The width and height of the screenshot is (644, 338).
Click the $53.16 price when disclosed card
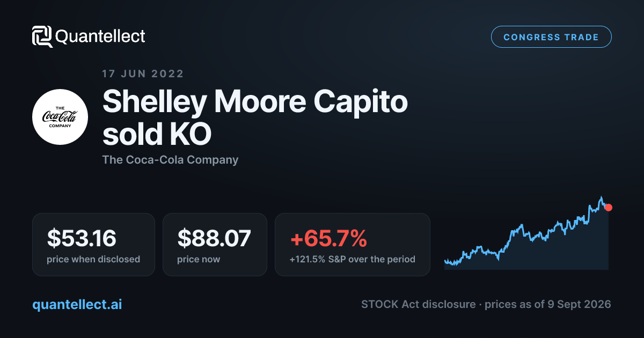93,245
